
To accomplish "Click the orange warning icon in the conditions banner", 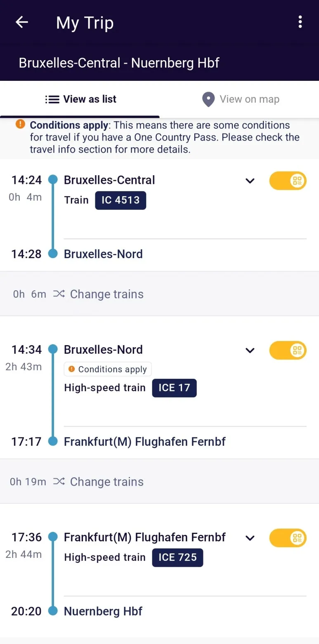I will [20, 124].
